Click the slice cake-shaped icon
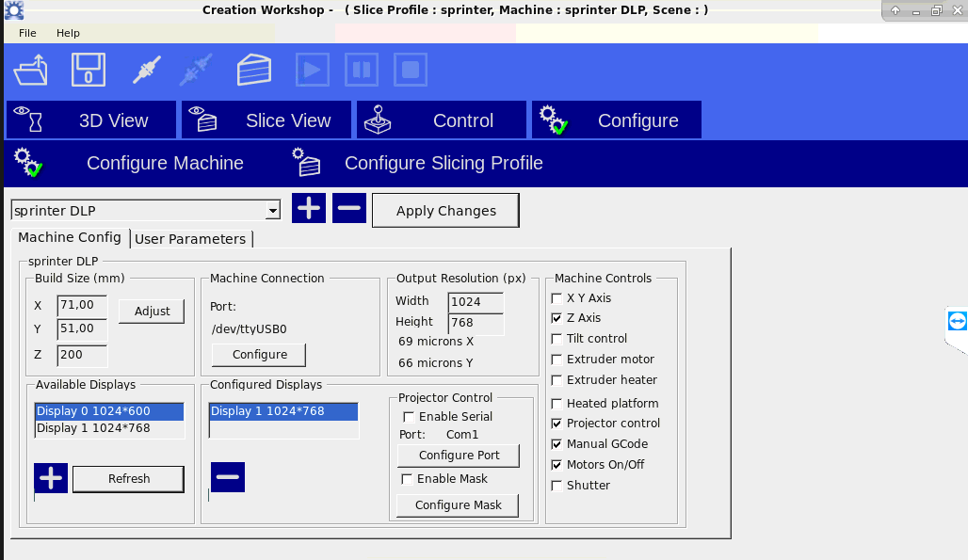The image size is (968, 560). pos(253,71)
